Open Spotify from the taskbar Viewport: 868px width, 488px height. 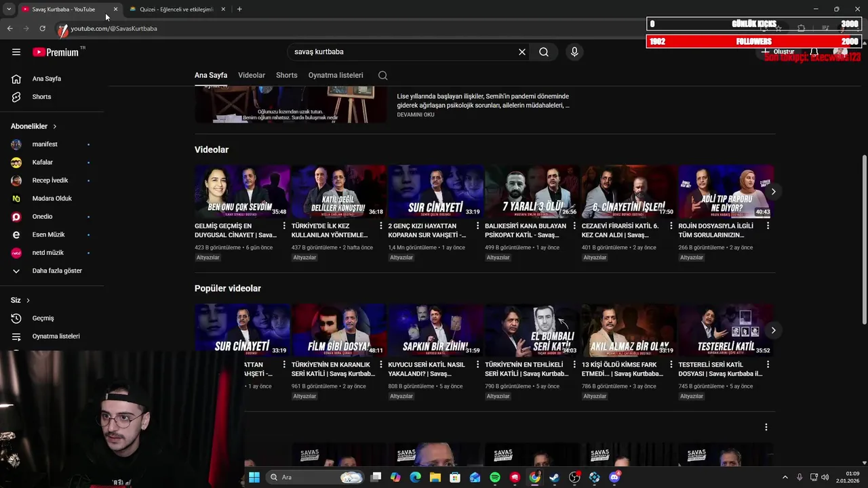click(x=495, y=477)
